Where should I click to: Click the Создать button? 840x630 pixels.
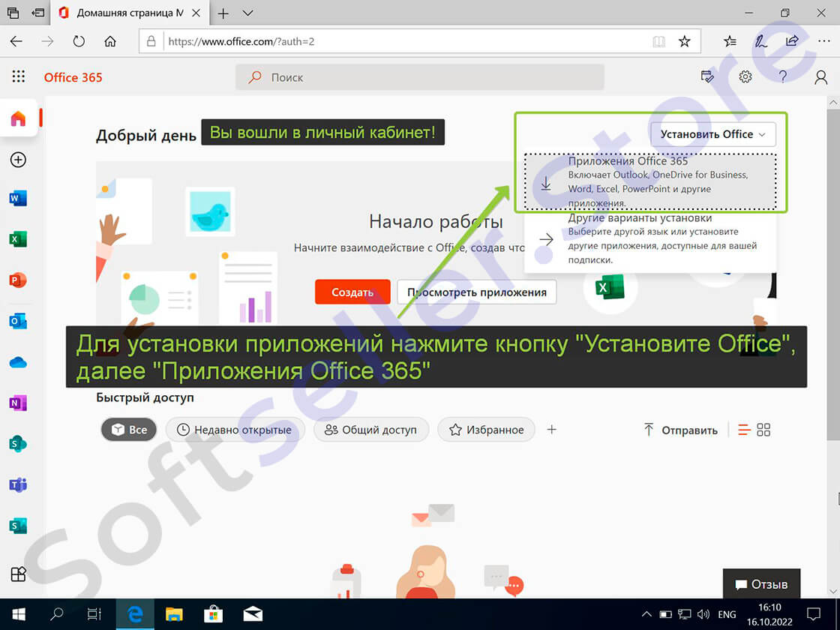click(x=352, y=292)
